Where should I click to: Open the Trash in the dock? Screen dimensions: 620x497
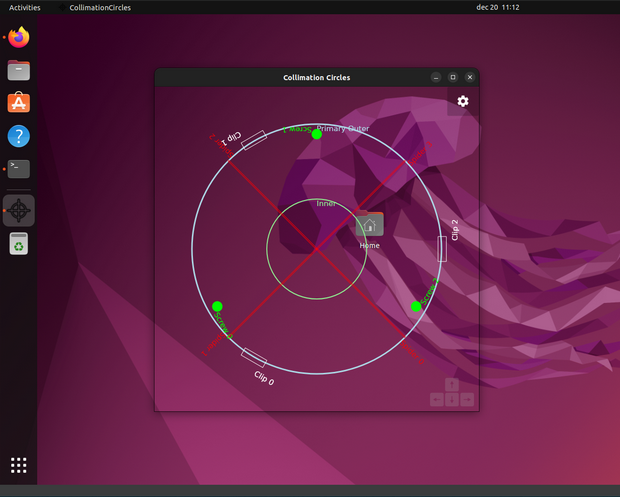[x=19, y=244]
